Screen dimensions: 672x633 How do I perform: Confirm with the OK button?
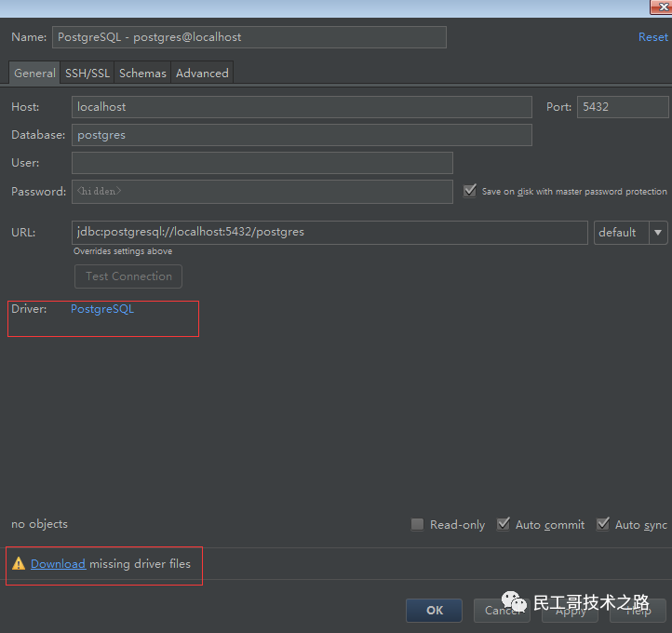point(434,610)
